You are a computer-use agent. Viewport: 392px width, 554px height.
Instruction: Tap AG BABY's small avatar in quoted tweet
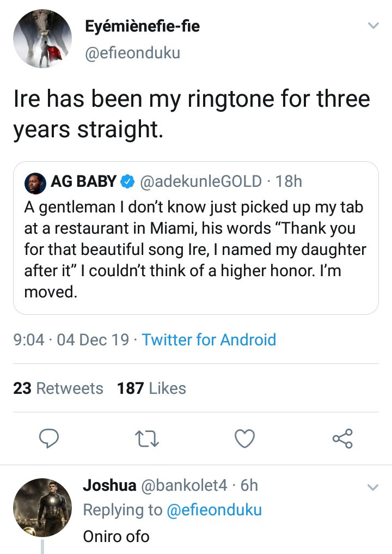click(35, 182)
